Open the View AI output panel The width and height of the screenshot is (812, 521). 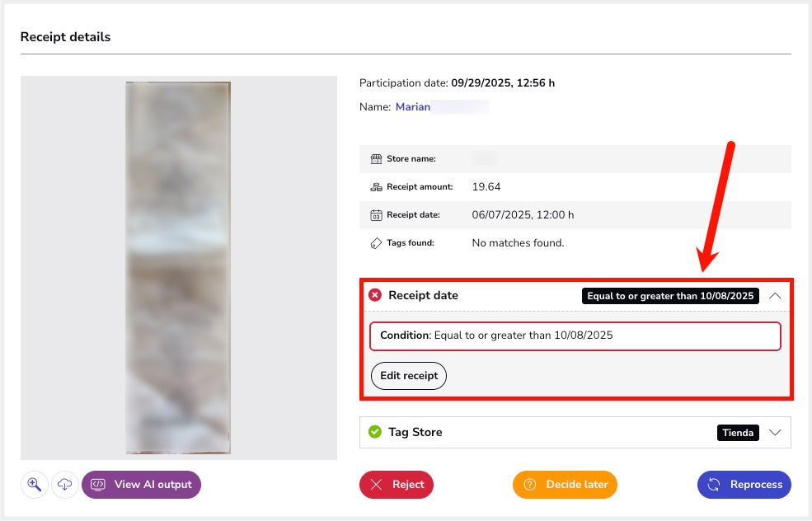click(141, 485)
